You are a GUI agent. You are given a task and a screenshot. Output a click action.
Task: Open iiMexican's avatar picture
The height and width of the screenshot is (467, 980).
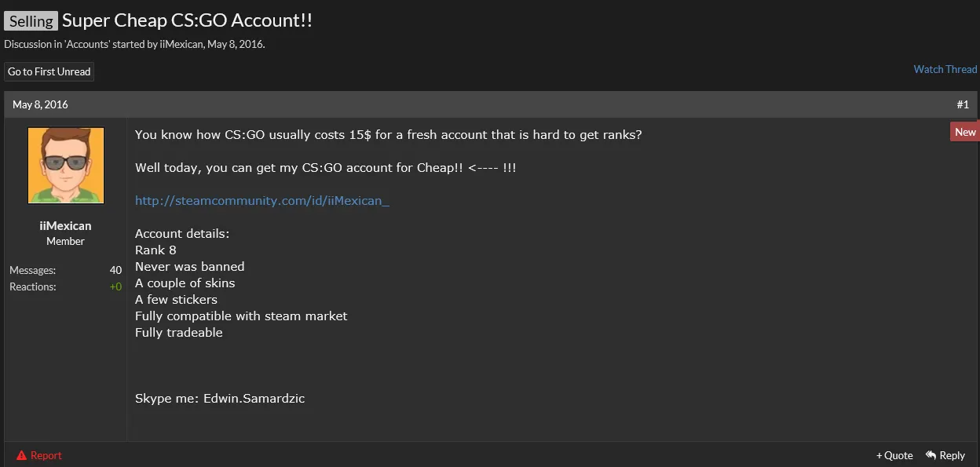pyautogui.click(x=66, y=166)
